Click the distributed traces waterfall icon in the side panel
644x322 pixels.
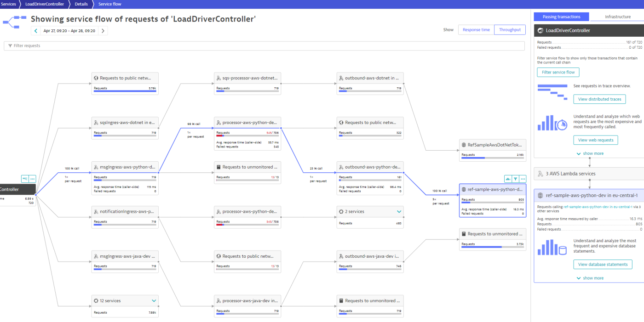pyautogui.click(x=552, y=92)
